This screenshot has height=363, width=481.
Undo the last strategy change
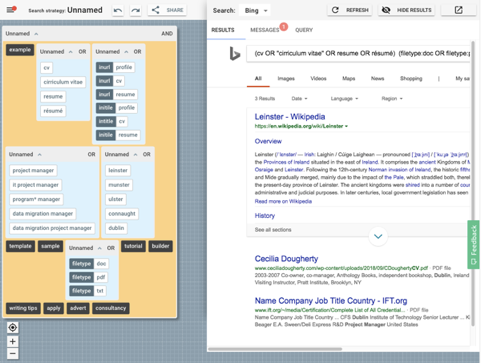pos(118,10)
